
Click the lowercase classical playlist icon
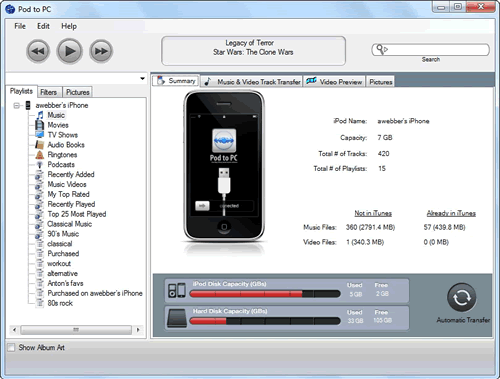point(40,244)
